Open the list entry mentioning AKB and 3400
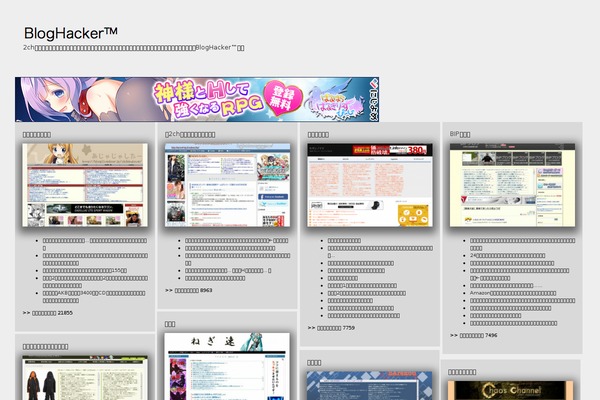 pos(94,297)
